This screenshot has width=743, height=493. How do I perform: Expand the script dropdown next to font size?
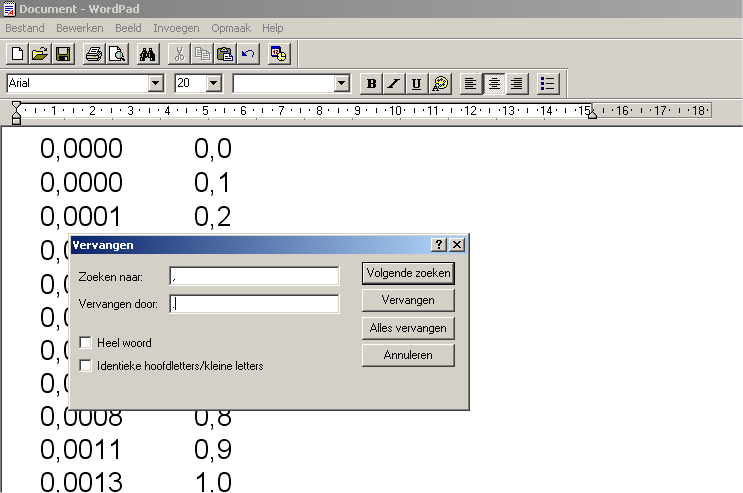pos(341,83)
